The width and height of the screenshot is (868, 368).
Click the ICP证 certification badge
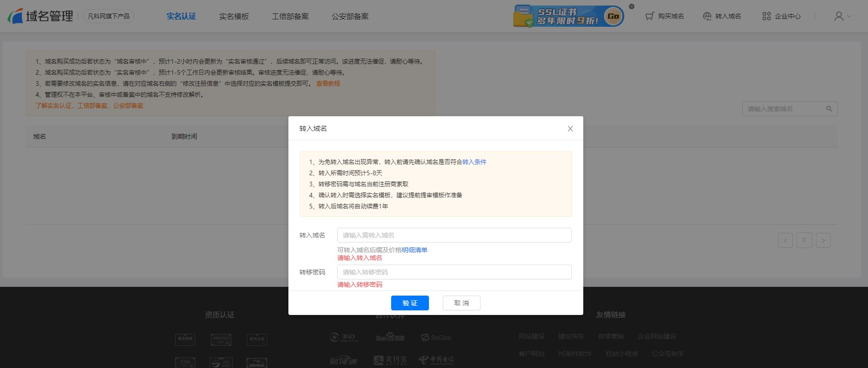185,362
